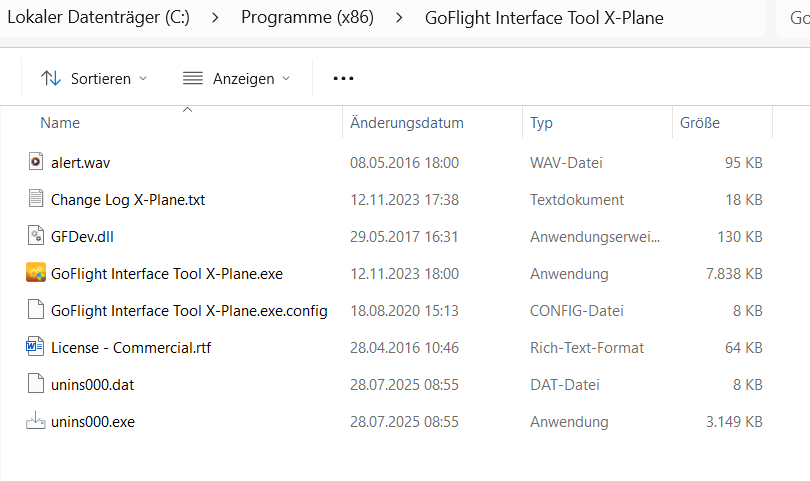Open the three-dots more options menu
This screenshot has height=481, width=810.
click(x=343, y=78)
